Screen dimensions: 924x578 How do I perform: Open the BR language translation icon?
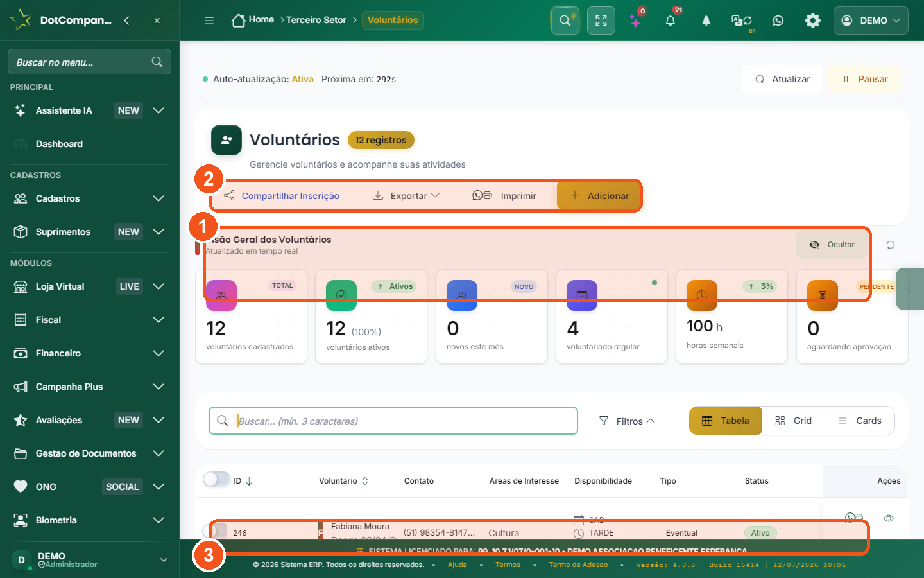click(742, 21)
